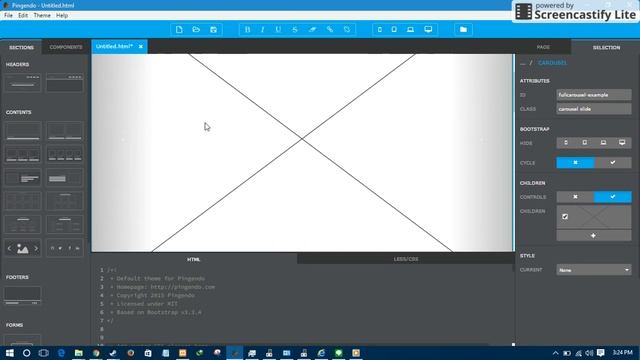Image resolution: width=640 pixels, height=360 pixels.
Task: Toggle italic formatting
Action: (x=262, y=29)
